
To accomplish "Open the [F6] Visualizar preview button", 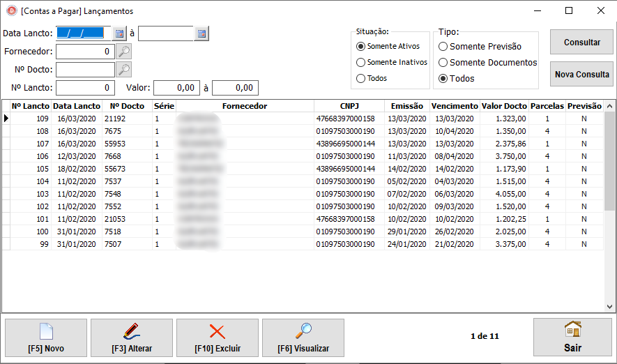I will [x=303, y=338].
